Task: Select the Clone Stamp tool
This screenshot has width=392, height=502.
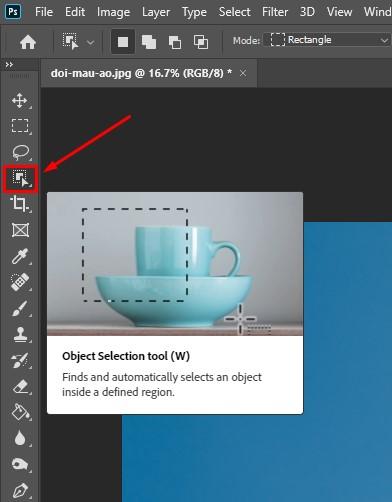Action: [x=20, y=334]
